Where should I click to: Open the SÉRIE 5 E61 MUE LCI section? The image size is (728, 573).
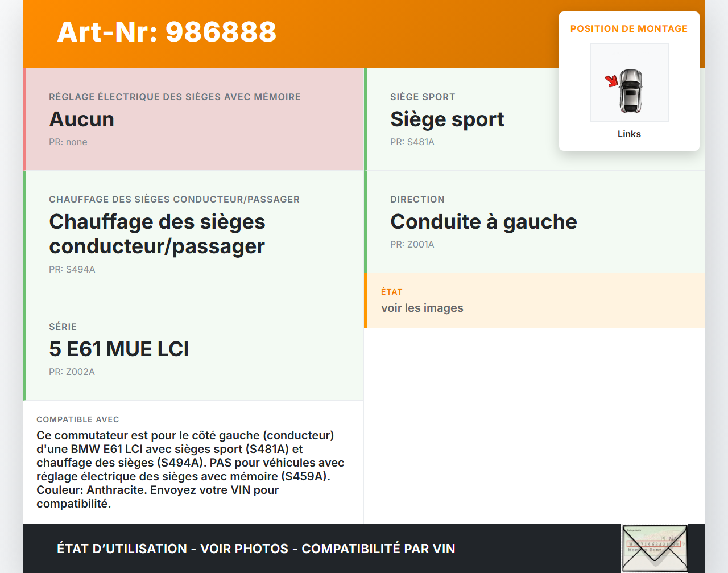[x=193, y=349]
